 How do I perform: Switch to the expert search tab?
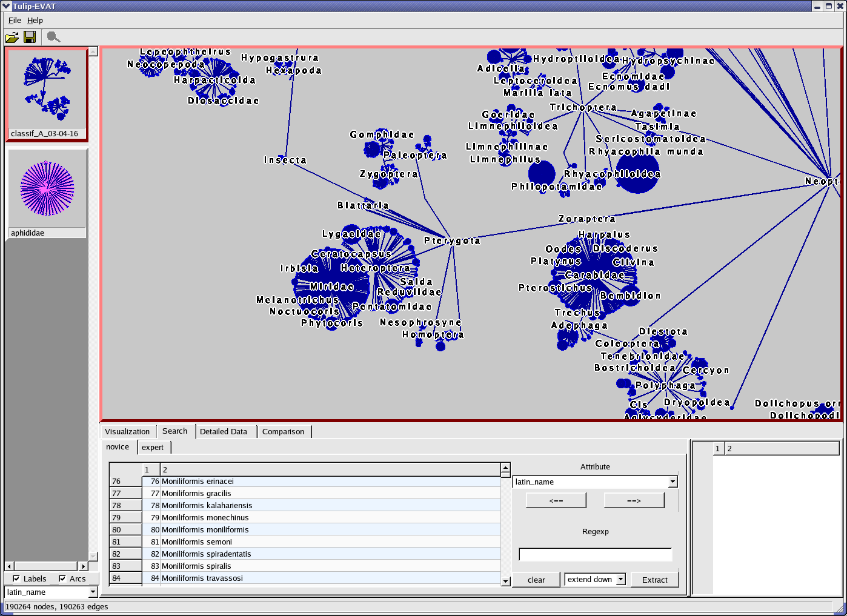(153, 447)
